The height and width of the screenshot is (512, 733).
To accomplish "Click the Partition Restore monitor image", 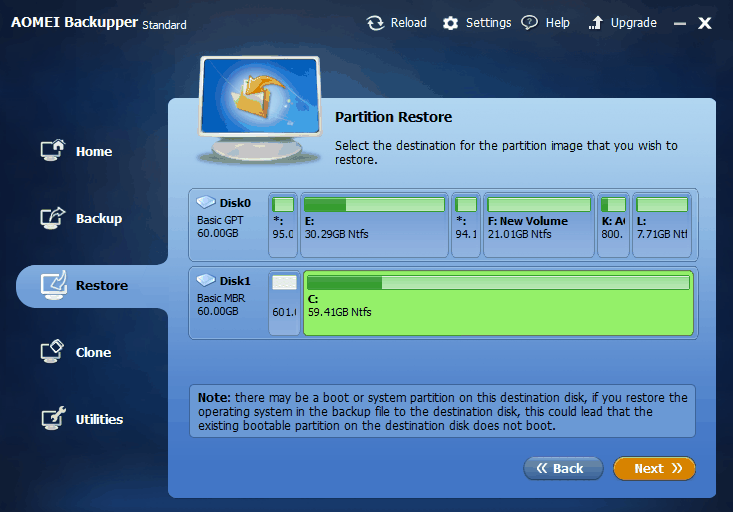I will pos(259,110).
